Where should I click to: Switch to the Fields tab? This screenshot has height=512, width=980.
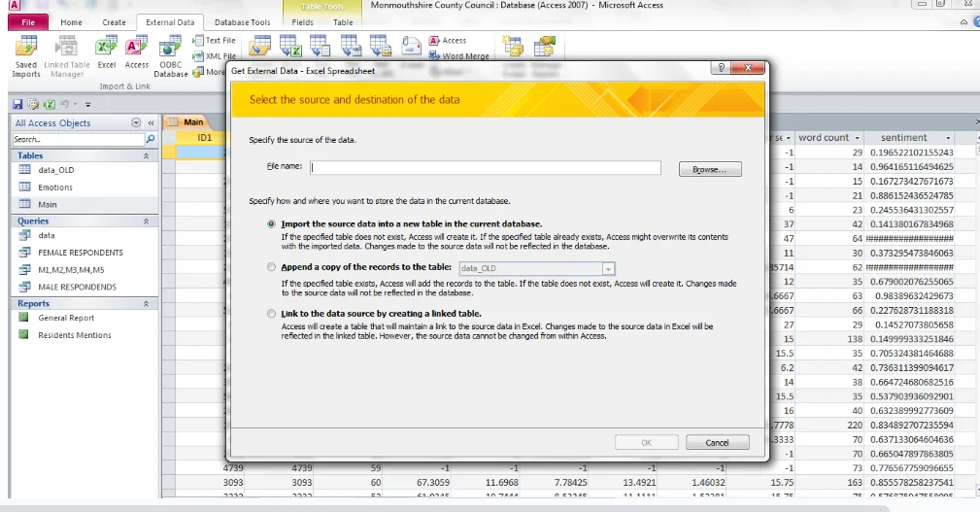pos(302,22)
